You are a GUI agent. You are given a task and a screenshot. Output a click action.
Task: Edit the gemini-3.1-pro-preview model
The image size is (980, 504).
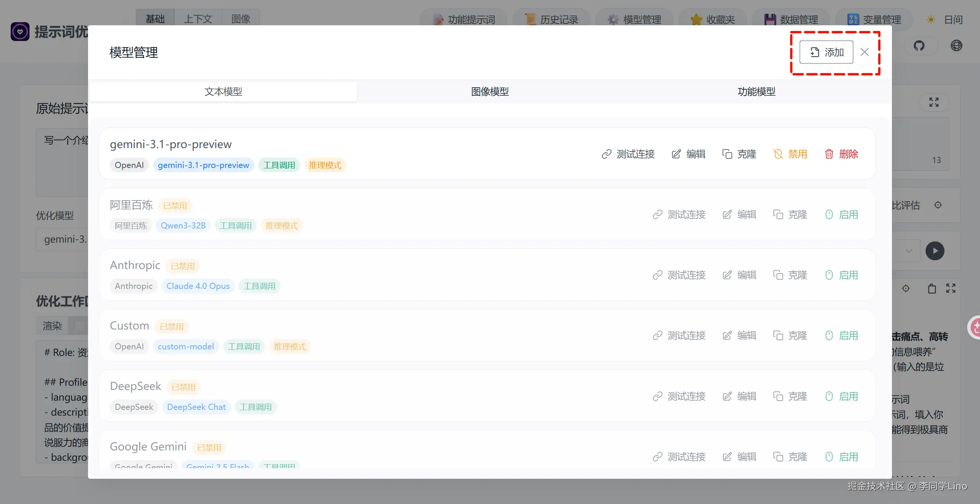coord(688,154)
